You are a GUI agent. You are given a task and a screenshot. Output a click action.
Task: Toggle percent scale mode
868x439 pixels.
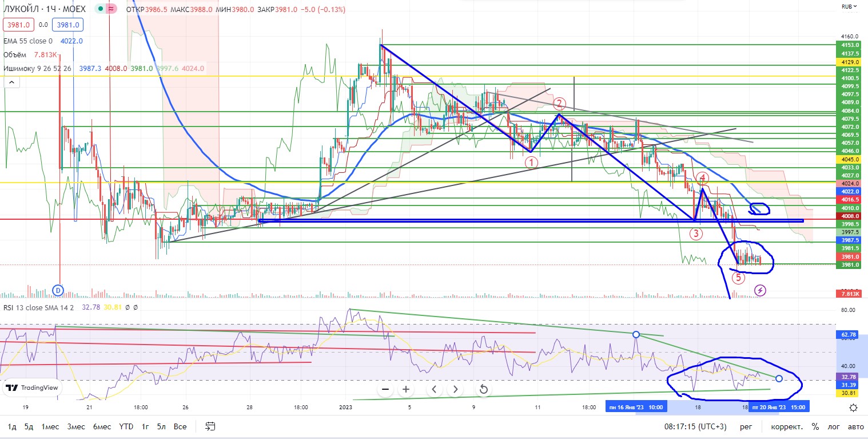tap(815, 426)
